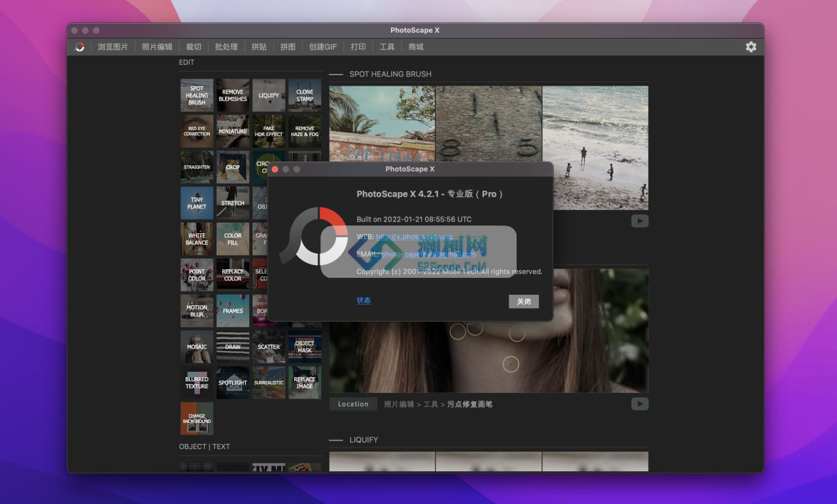Open the Draw tile
Screen dimensions: 837x504
click(x=233, y=347)
